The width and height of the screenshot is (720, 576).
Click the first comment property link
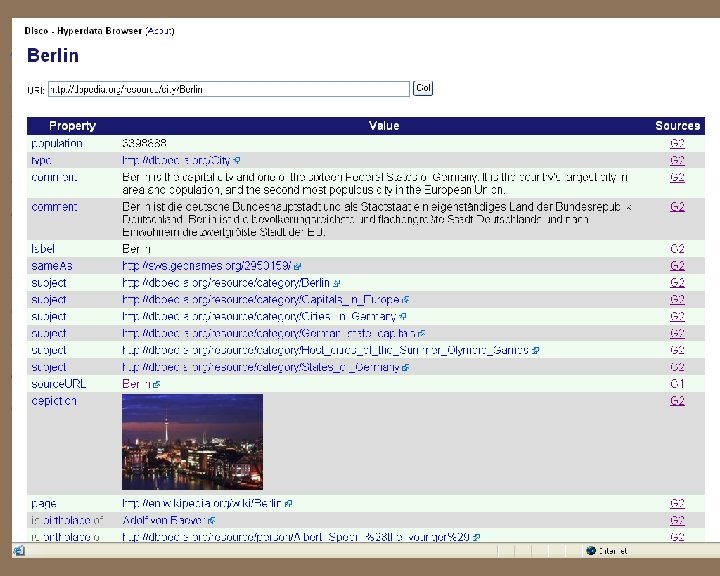point(54,177)
